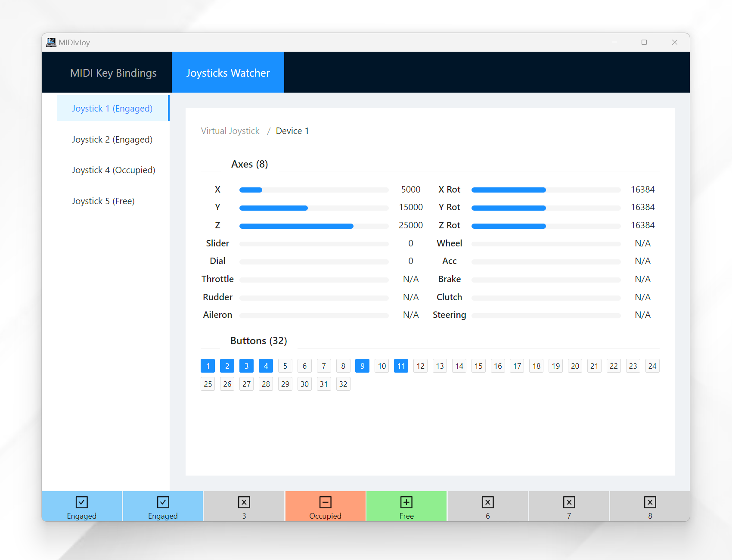Click the minus icon on Occupied status tile
This screenshot has height=560, width=732.
pos(326,502)
